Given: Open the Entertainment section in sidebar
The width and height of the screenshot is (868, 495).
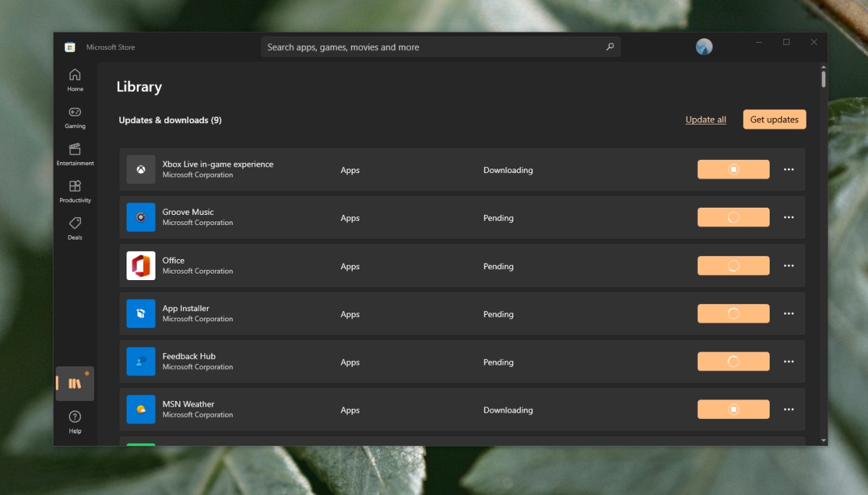Looking at the screenshot, I should pos(75,154).
